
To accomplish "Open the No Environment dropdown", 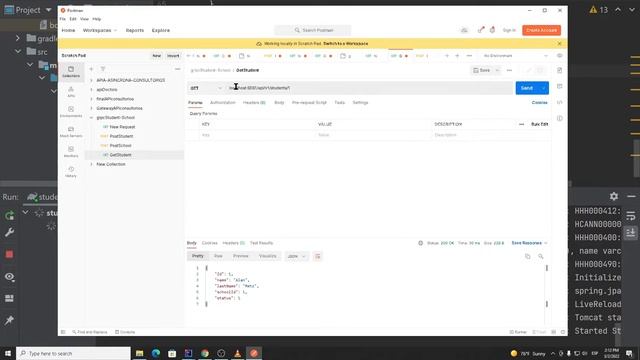I will (x=516, y=56).
